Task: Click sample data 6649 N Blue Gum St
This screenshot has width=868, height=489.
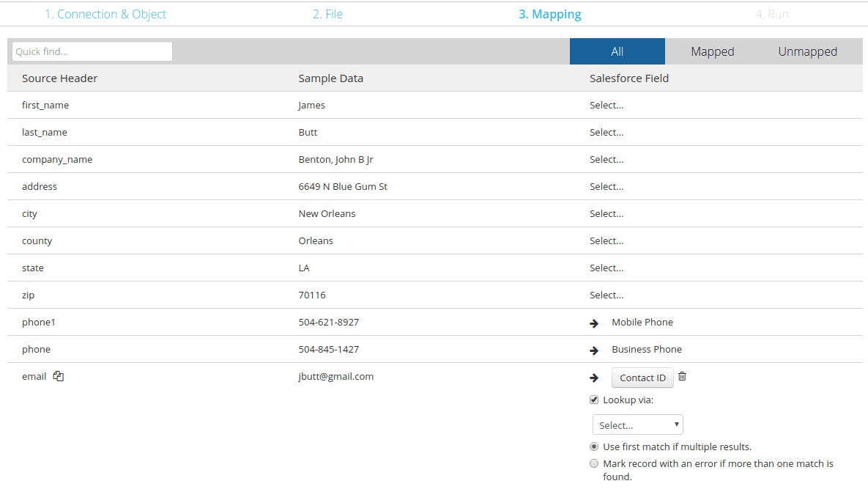Action: pyautogui.click(x=343, y=187)
